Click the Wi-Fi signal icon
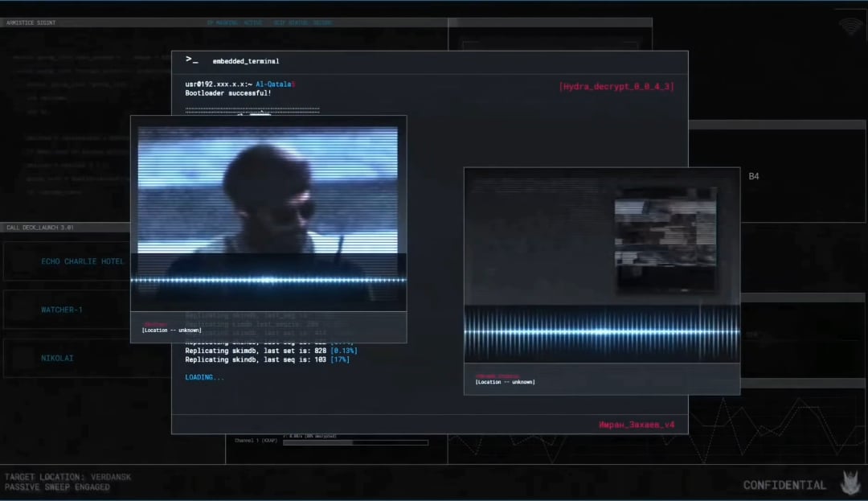 point(850,27)
